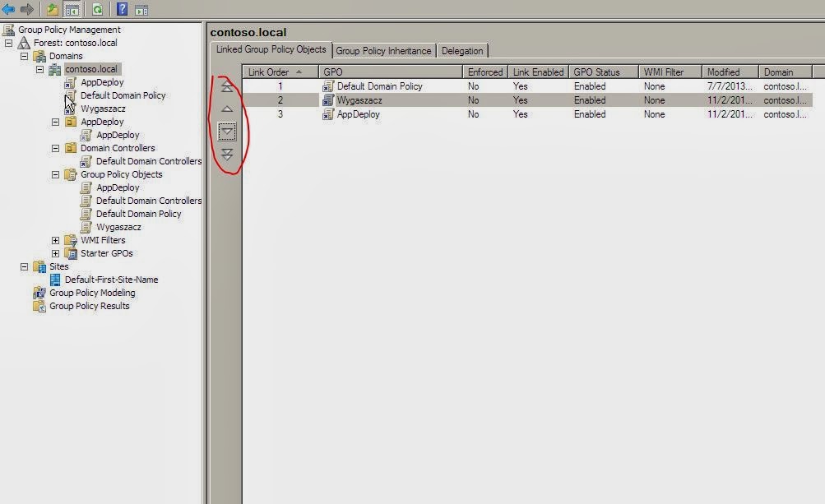The width and height of the screenshot is (825, 504).
Task: Click the Starter GPOs folder icon
Action: pyautogui.click(x=71, y=253)
